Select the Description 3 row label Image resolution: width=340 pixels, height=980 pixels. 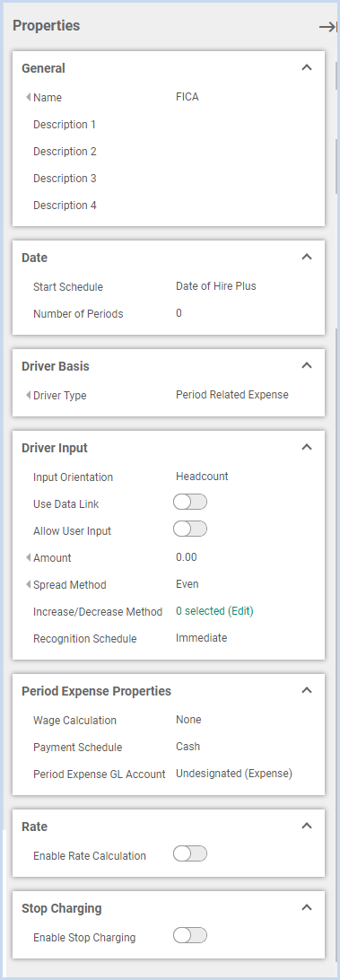coord(65,178)
